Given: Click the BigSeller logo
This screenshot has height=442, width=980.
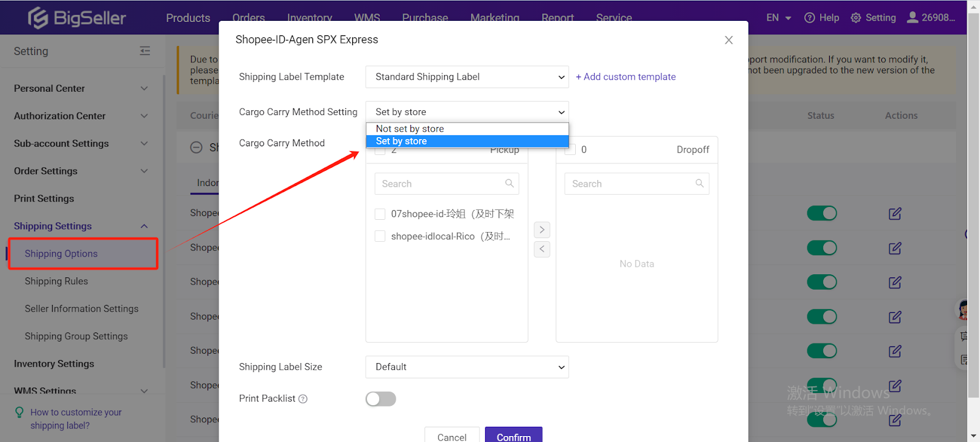Looking at the screenshot, I should pyautogui.click(x=77, y=18).
